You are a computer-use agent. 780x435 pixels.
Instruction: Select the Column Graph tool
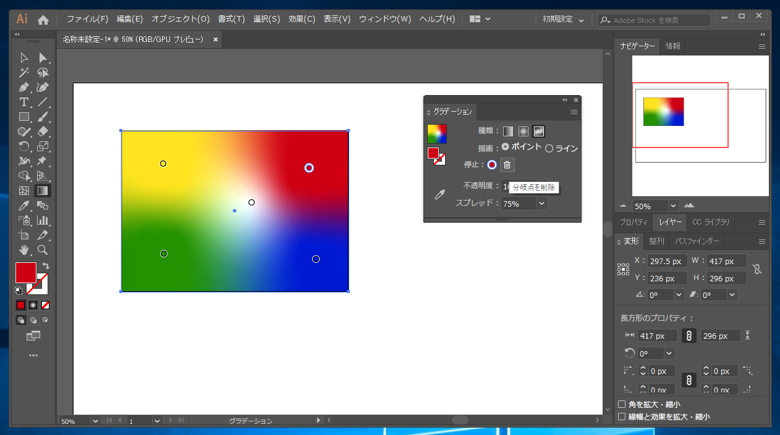pos(43,220)
